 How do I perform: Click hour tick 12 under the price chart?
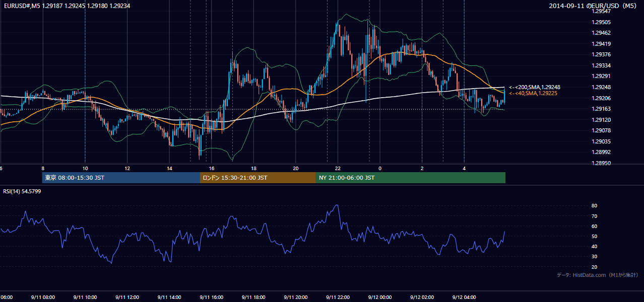tap(127, 168)
